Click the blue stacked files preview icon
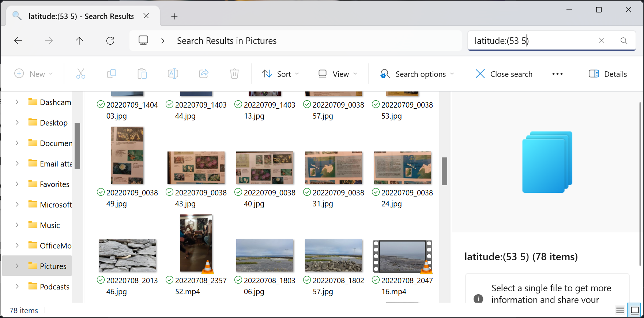The image size is (644, 318). pyautogui.click(x=547, y=162)
